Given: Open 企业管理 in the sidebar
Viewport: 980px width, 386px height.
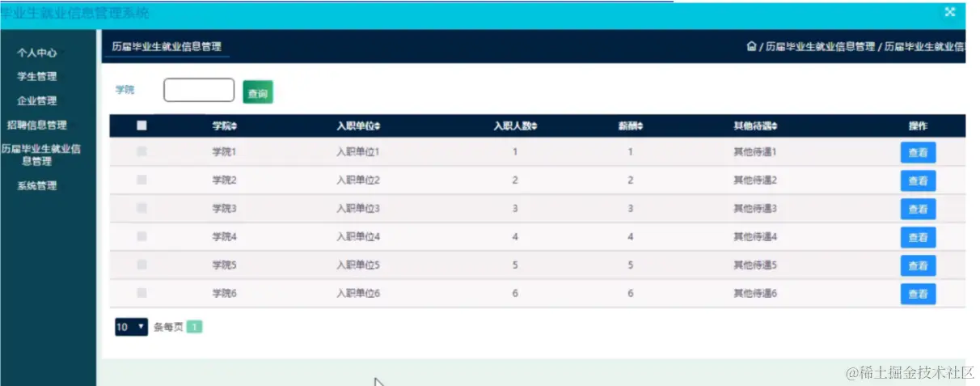Looking at the screenshot, I should tap(37, 101).
